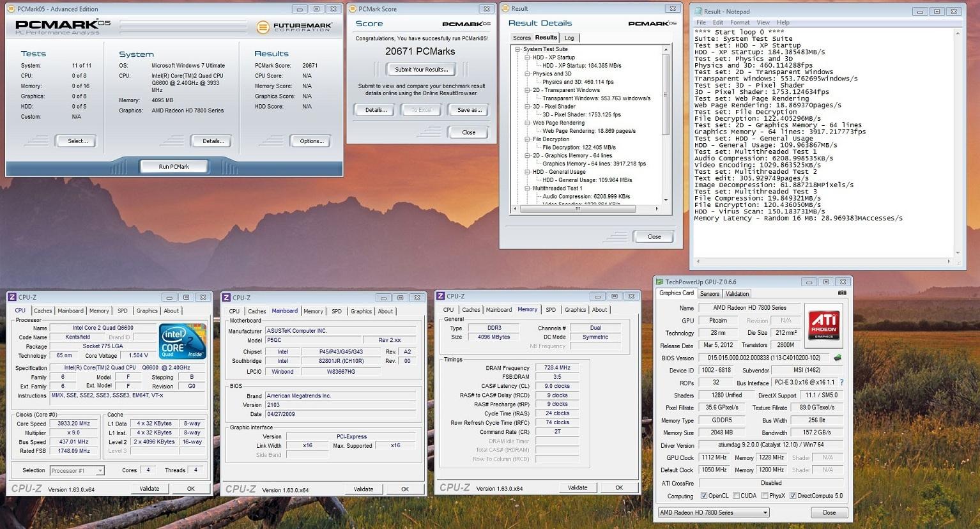980x529 pixels.
Task: Click 'Web Page Rendering: 18.869 pages/s' row
Action: [x=589, y=131]
